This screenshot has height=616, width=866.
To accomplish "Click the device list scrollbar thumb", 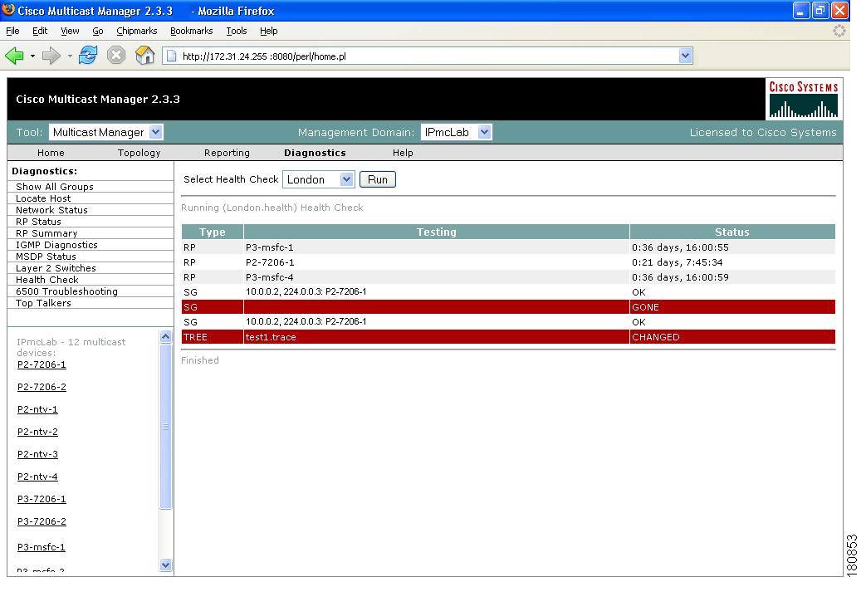I will click(165, 426).
